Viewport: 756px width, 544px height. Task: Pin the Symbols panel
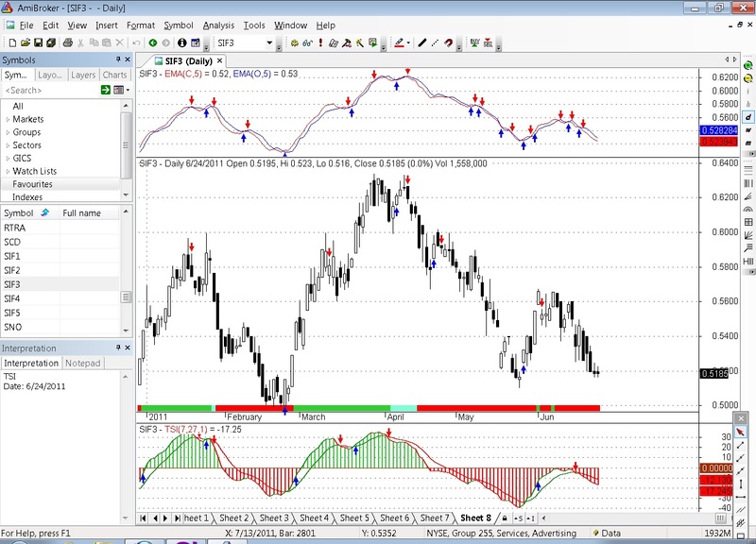(x=117, y=59)
